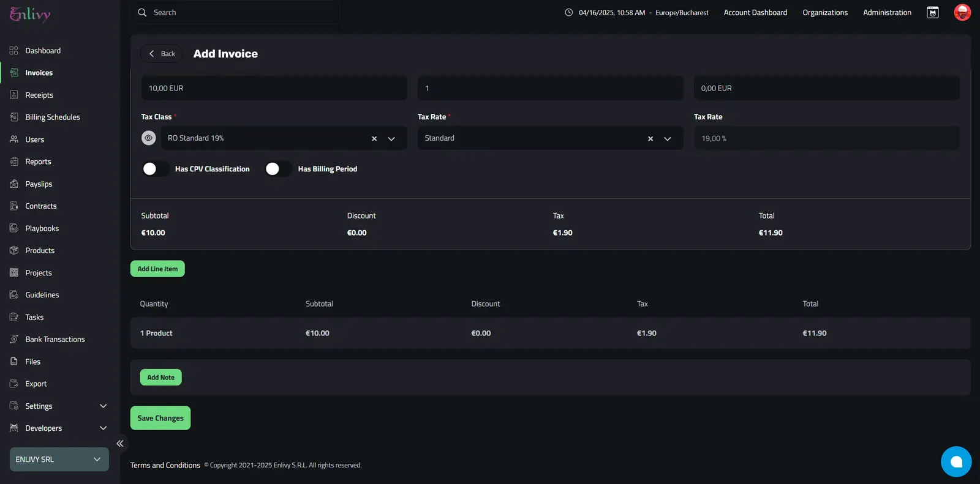Collapse the sidebar with double-chevron icon
This screenshot has height=484, width=980.
click(x=120, y=444)
